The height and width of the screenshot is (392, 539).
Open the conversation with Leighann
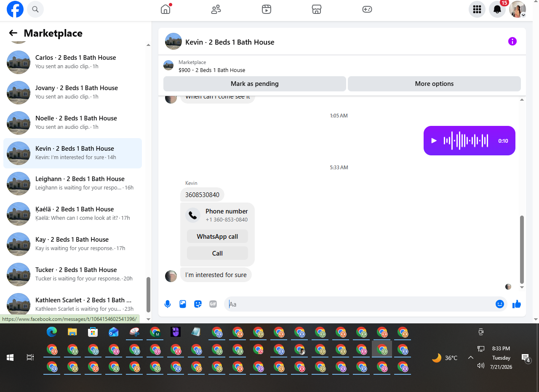tap(72, 184)
